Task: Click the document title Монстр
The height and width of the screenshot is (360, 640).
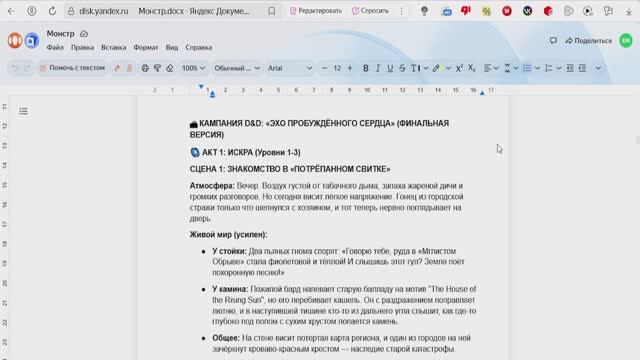Action: tap(60, 33)
